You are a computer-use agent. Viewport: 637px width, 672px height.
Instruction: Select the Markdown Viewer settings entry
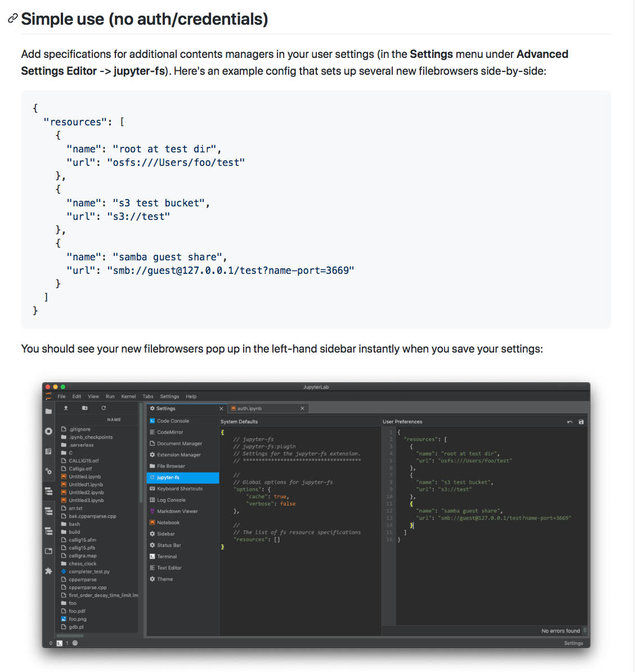(x=183, y=511)
